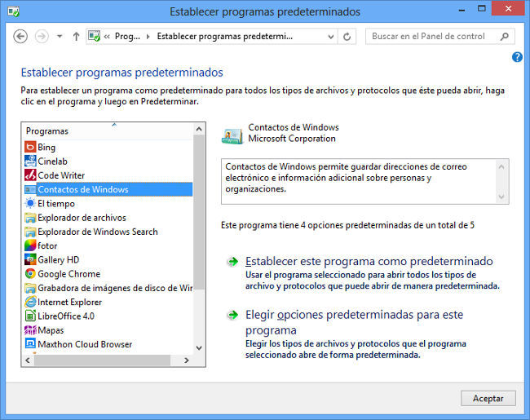Click the Grabadora de imágenes icon
Viewport: 530px width, 420px height.
tap(30, 288)
